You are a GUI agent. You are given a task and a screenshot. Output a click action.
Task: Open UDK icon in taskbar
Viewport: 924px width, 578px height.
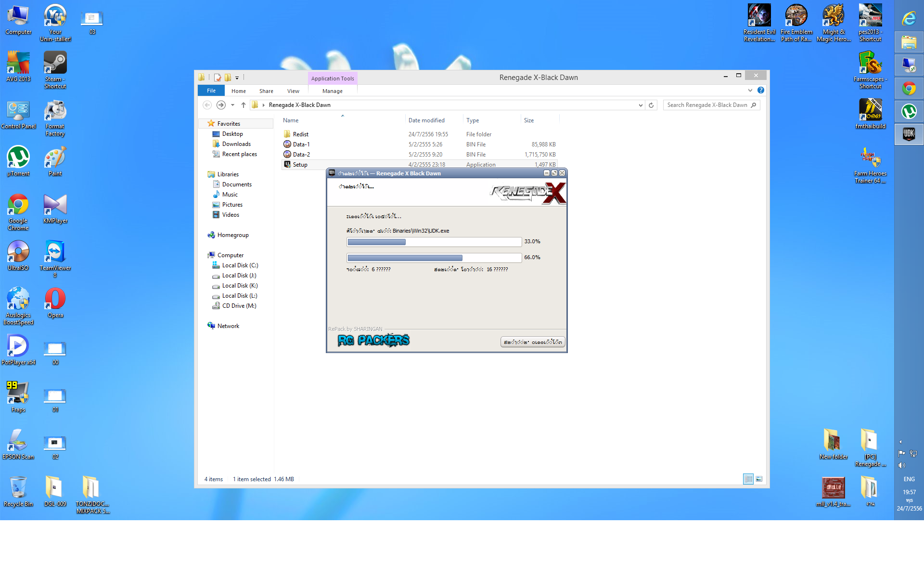point(909,134)
